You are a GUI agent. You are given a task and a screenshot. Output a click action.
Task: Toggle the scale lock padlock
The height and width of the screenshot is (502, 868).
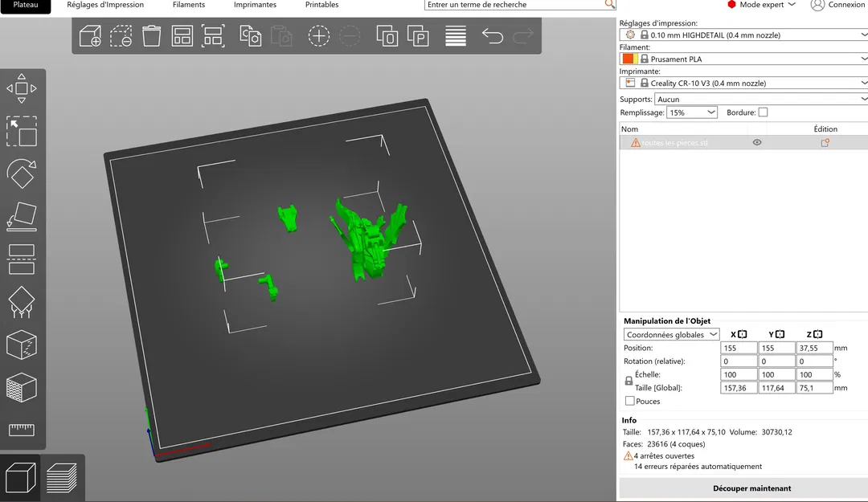(628, 381)
